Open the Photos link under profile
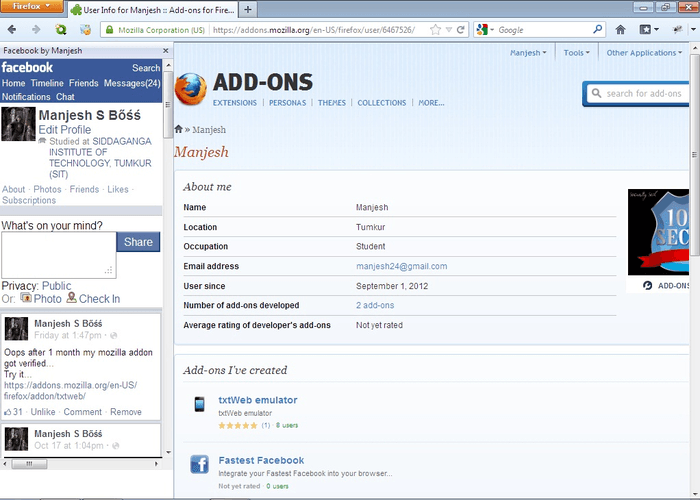This screenshot has height=500, width=700. 47,189
